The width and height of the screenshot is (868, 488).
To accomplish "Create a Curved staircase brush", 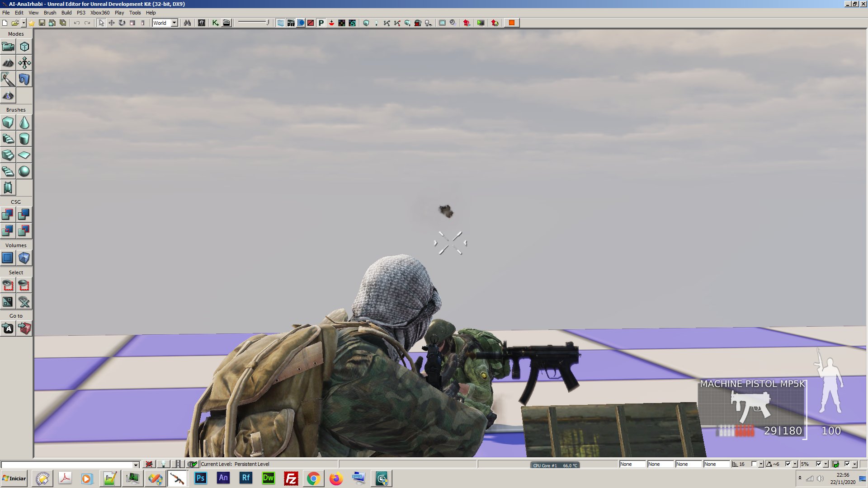I will (x=8, y=139).
